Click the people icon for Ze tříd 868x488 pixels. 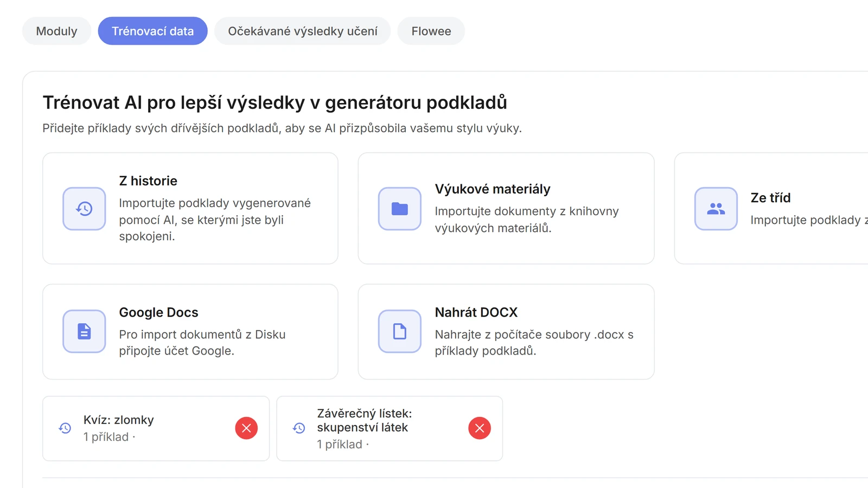pos(716,209)
